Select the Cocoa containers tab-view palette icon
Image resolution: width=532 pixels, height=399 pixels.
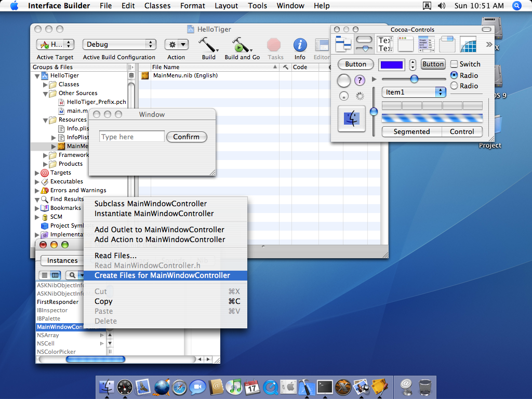447,44
